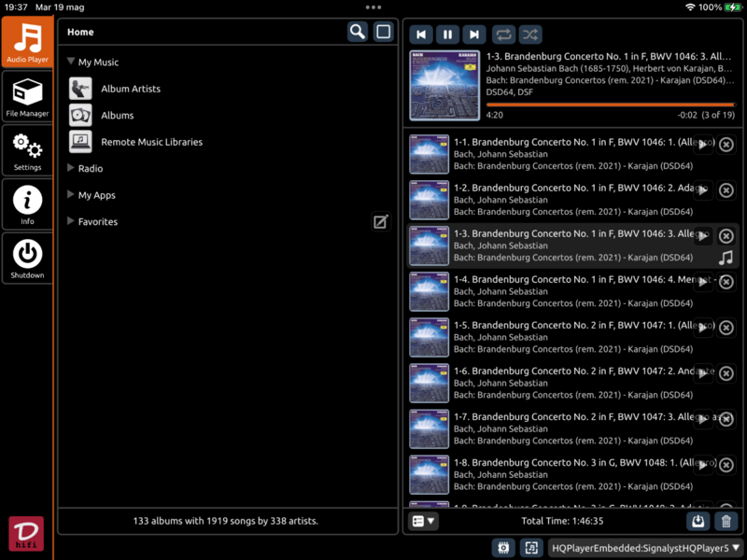Skip to next track
747x560 pixels.
click(x=474, y=35)
